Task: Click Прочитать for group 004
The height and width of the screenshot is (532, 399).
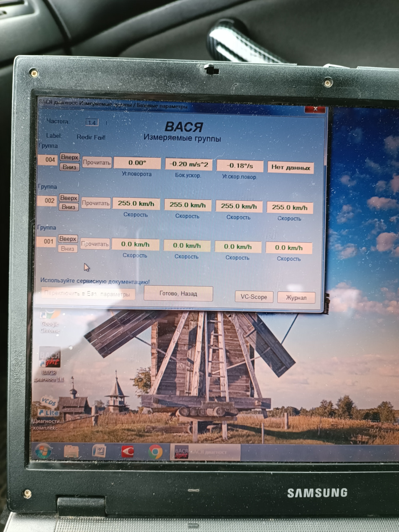Action: [x=97, y=163]
